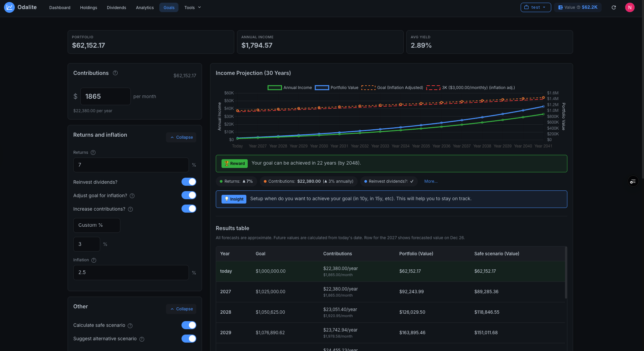The width and height of the screenshot is (644, 351).
Task: Click the Year 2041 portfolio value chart point
Action: click(x=544, y=106)
